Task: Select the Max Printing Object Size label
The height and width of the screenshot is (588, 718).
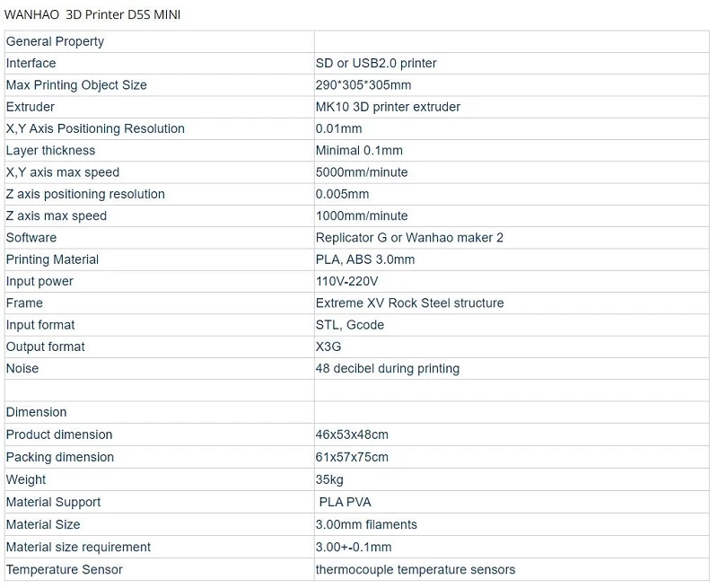Action: [76, 85]
